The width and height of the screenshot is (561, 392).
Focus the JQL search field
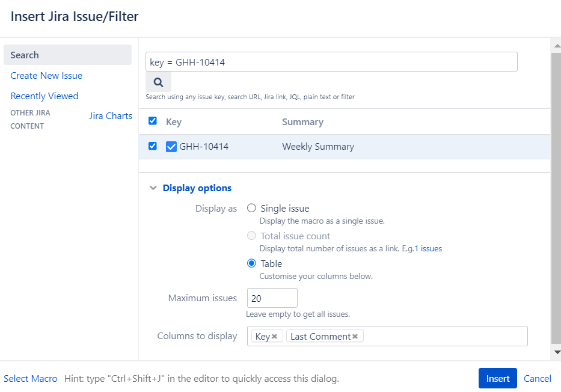(x=331, y=61)
